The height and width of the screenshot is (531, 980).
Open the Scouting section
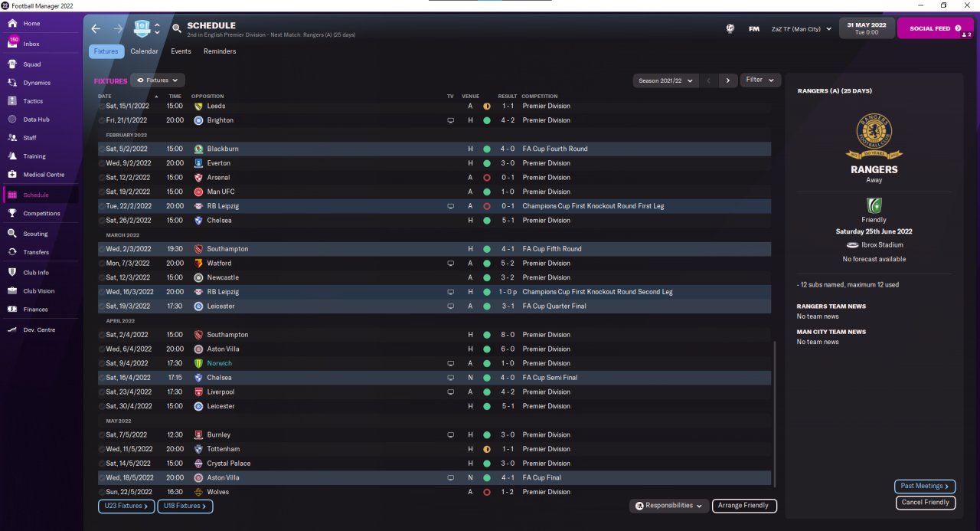40,234
